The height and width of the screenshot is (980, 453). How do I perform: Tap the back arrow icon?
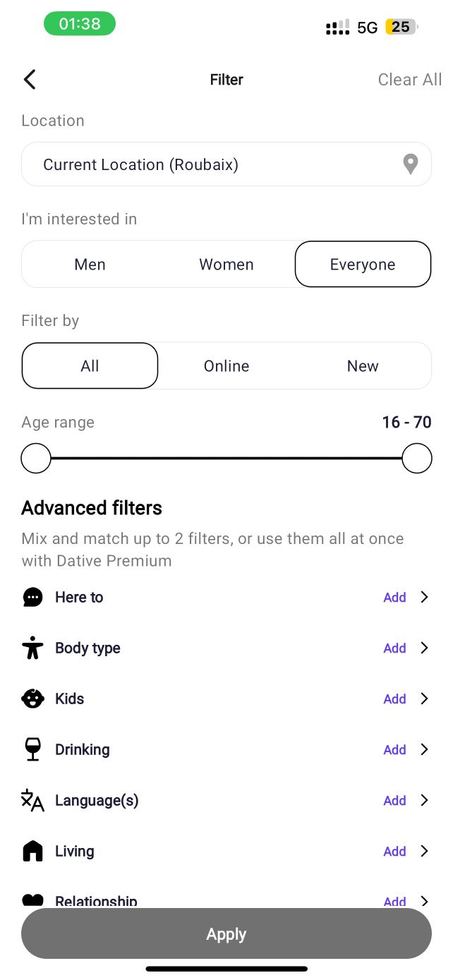pyautogui.click(x=30, y=80)
